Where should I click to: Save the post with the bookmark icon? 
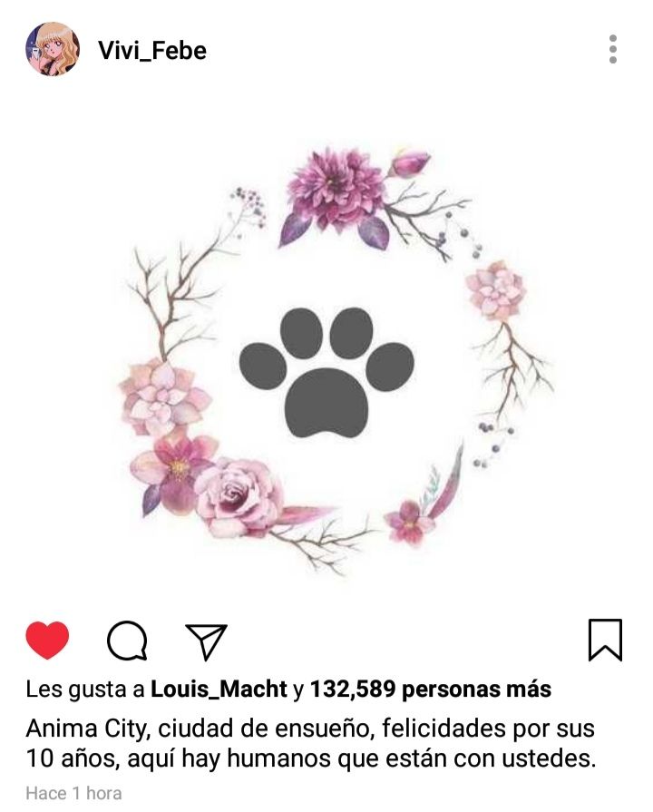[605, 640]
